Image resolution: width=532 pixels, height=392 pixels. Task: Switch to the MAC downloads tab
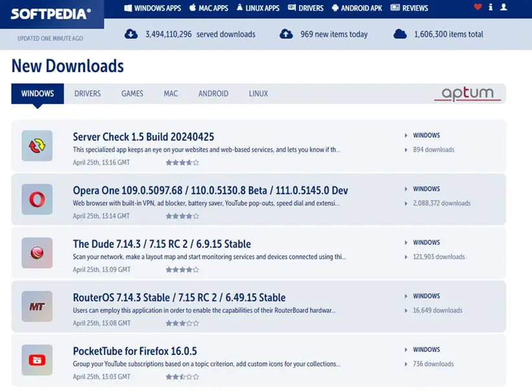(x=171, y=93)
